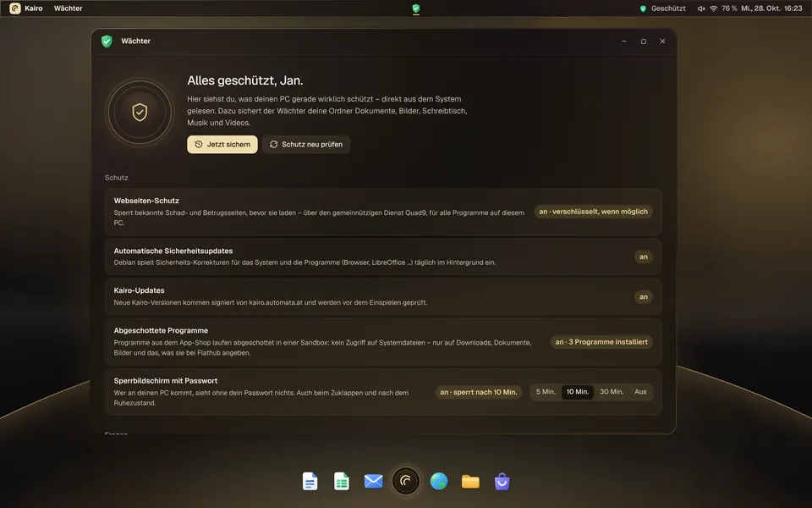Open the mail app in the dock
Screen dimensions: 812x508
[373, 482]
